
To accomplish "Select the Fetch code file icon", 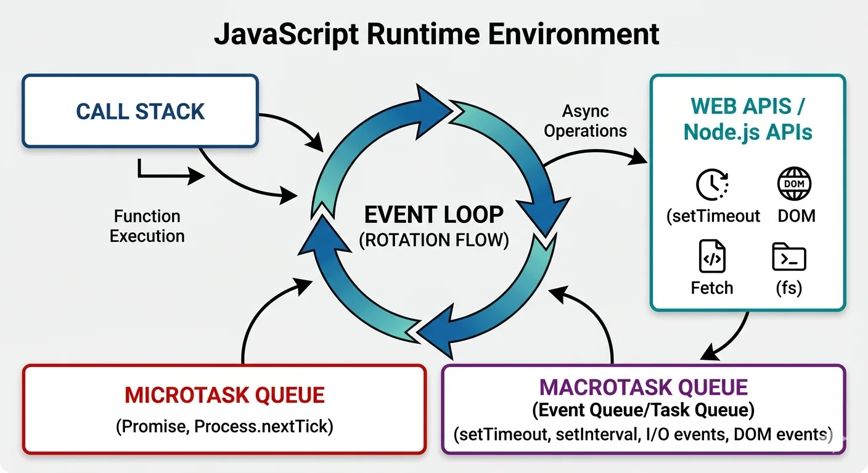I will (x=711, y=257).
